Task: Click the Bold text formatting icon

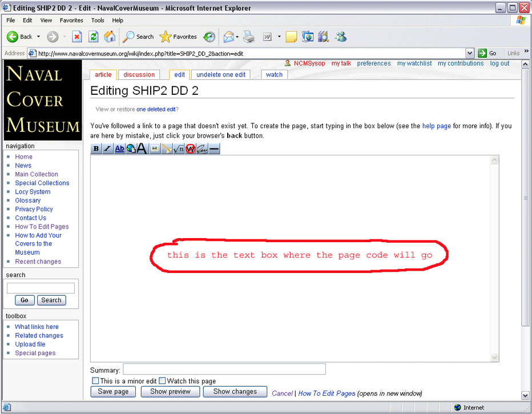Action: [x=96, y=149]
